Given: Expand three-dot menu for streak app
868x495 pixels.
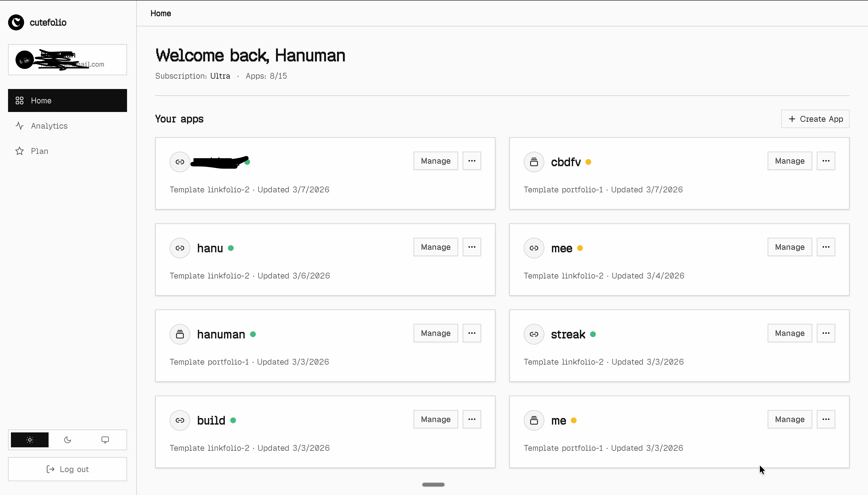Looking at the screenshot, I should pos(825,333).
